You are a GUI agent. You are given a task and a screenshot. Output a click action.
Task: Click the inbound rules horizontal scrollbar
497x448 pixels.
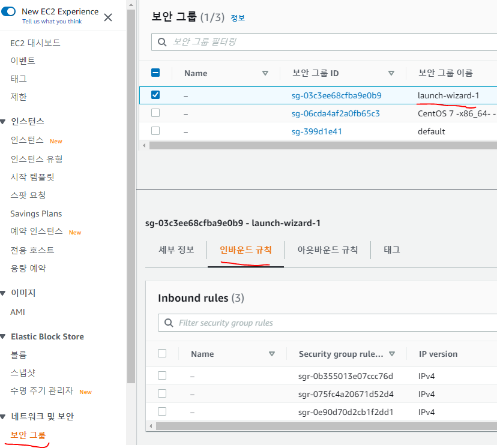(327, 426)
